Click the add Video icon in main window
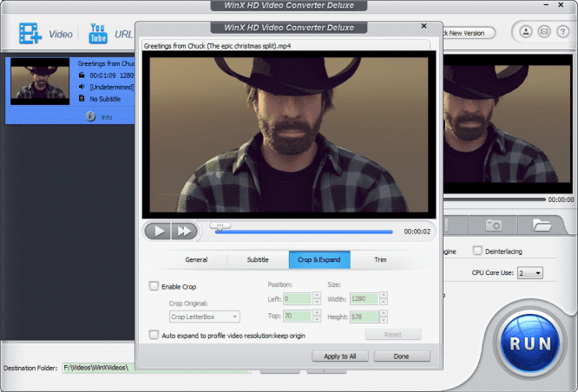Screen dimensions: 578x392 coord(30,34)
